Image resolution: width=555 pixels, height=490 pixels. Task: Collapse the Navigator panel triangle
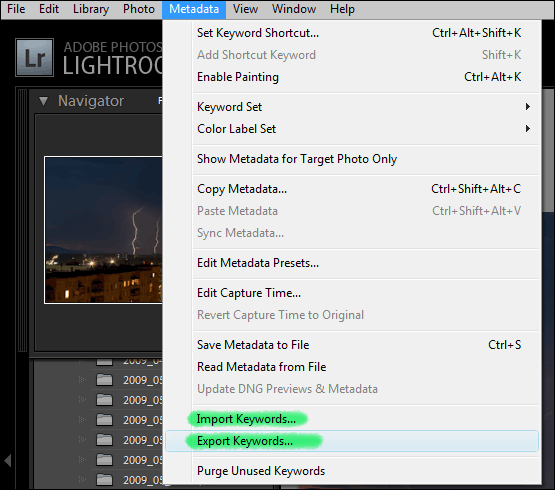pos(44,101)
